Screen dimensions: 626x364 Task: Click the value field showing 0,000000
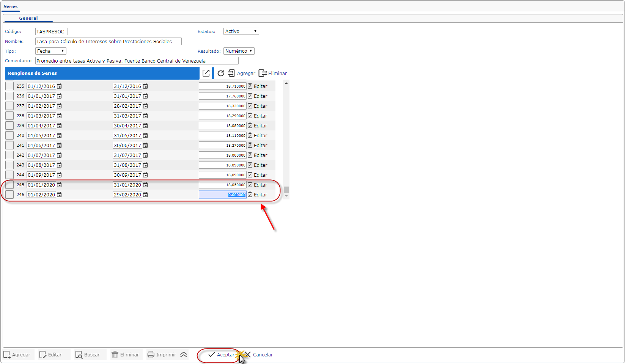tap(223, 195)
